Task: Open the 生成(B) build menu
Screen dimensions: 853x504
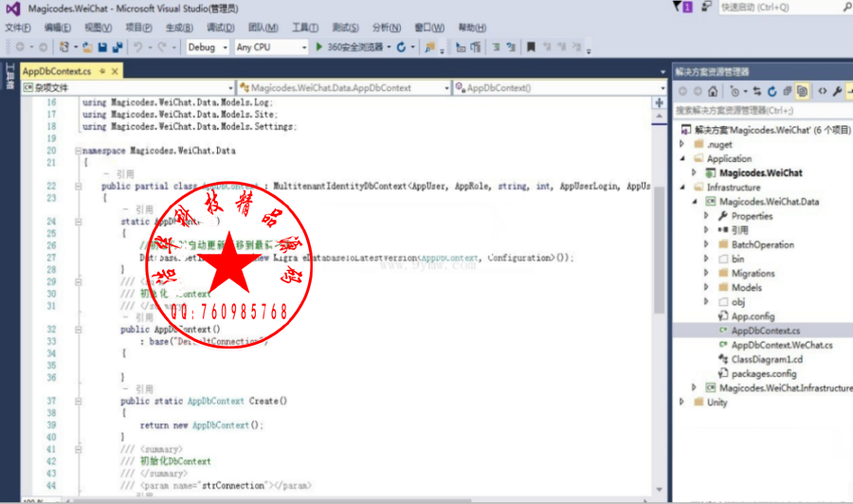Action: [179, 27]
